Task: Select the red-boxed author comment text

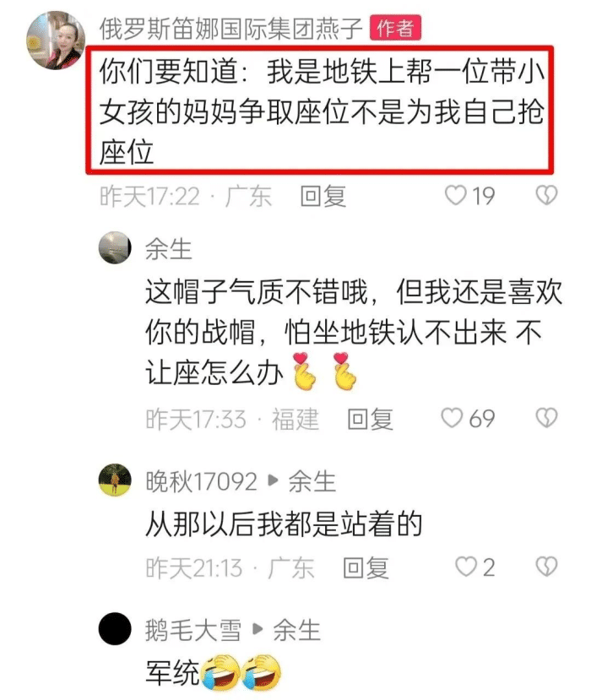Action: pyautogui.click(x=320, y=110)
